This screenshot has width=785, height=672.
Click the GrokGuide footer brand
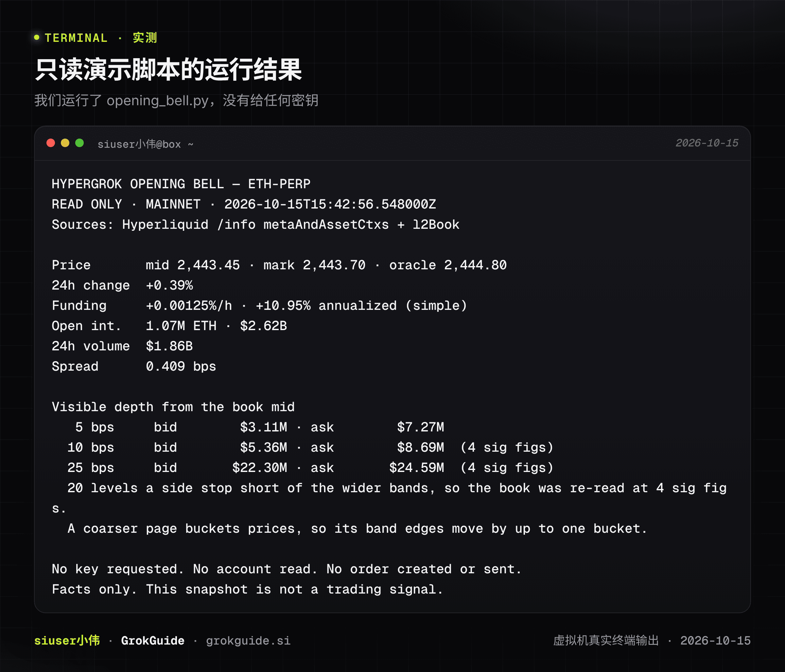(153, 641)
